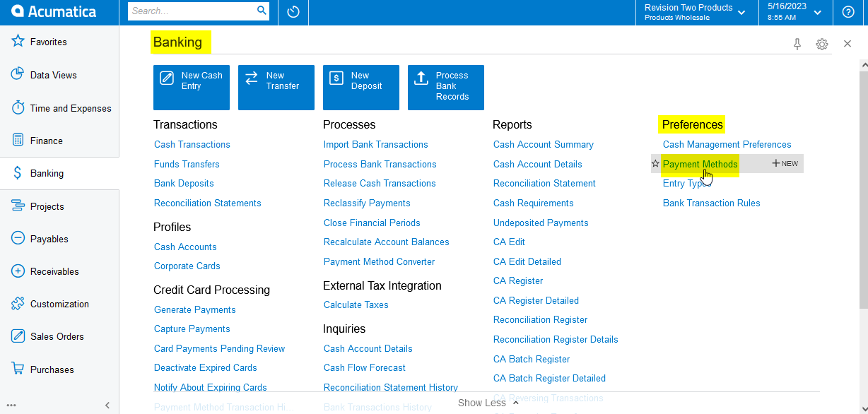Open the Bank Transaction Rules link

click(712, 203)
